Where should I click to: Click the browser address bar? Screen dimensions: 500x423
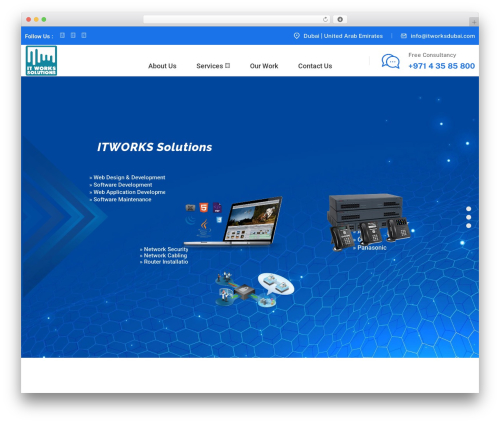[x=237, y=19]
